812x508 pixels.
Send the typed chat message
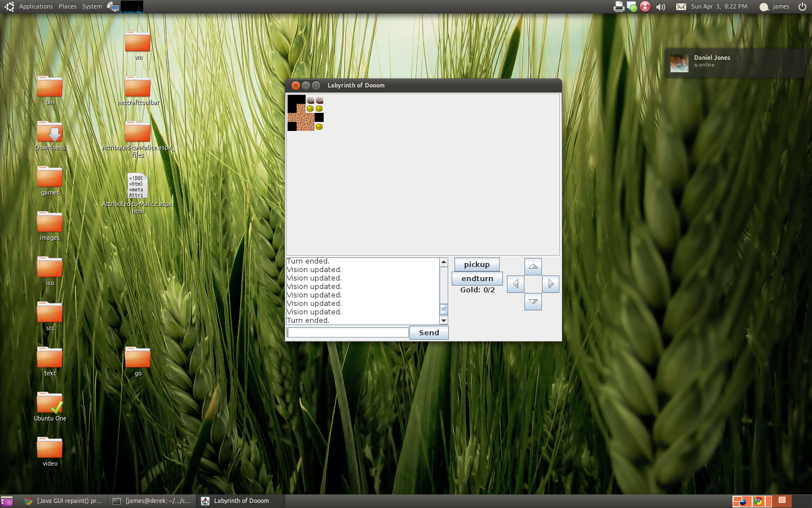click(429, 333)
